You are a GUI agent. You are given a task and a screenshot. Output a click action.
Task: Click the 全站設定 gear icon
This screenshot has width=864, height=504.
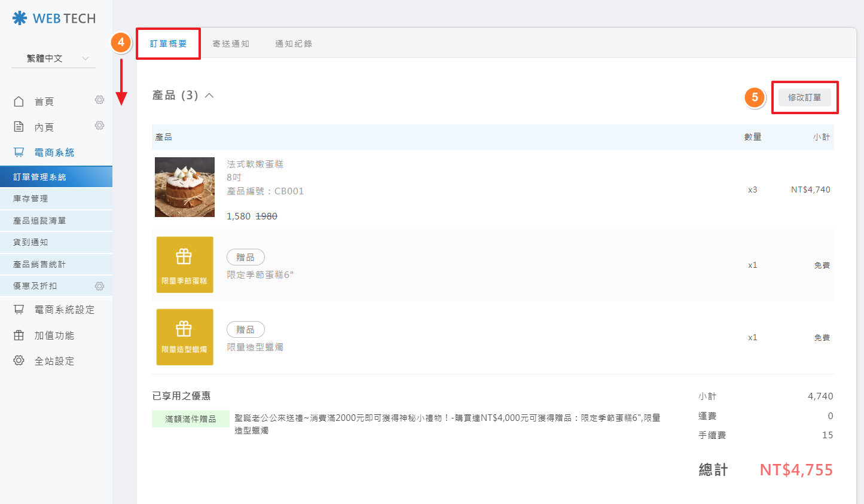pyautogui.click(x=19, y=361)
